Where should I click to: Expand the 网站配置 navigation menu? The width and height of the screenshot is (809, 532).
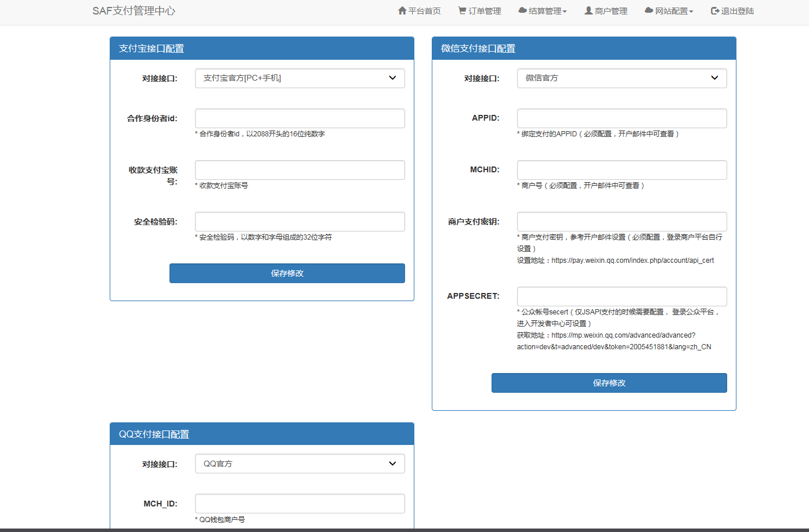(669, 10)
